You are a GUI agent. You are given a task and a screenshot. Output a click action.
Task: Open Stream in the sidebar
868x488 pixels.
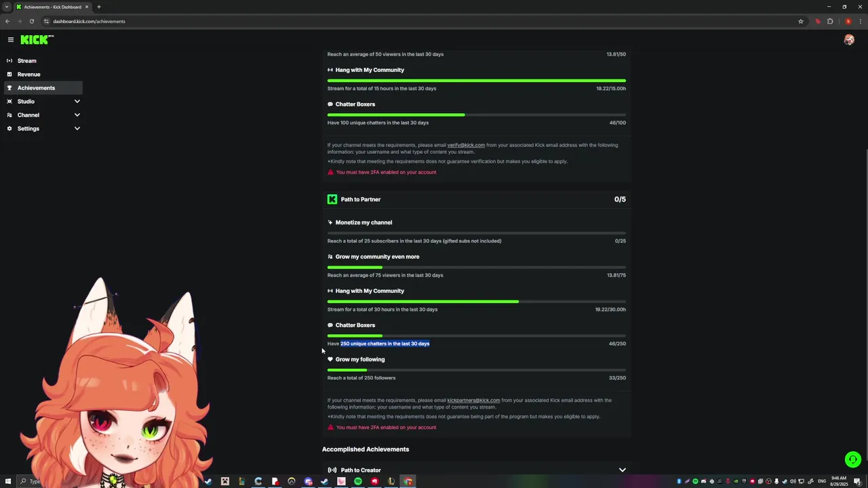(43, 61)
